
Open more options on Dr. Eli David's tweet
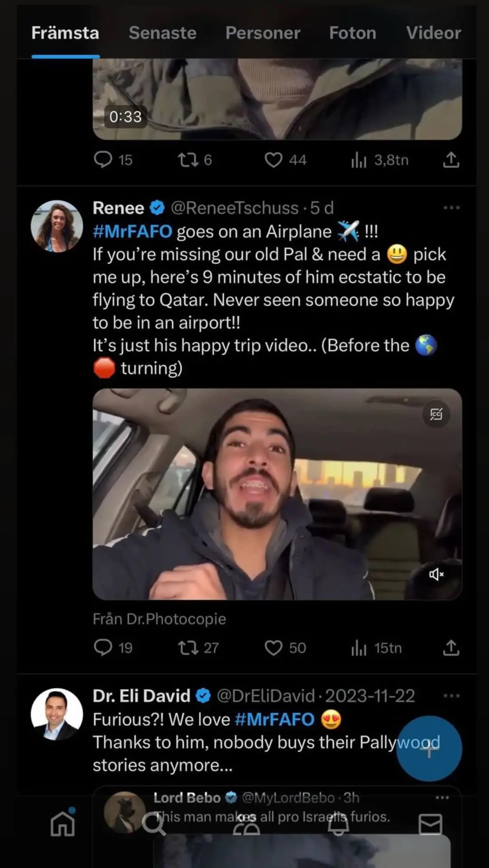click(x=451, y=696)
